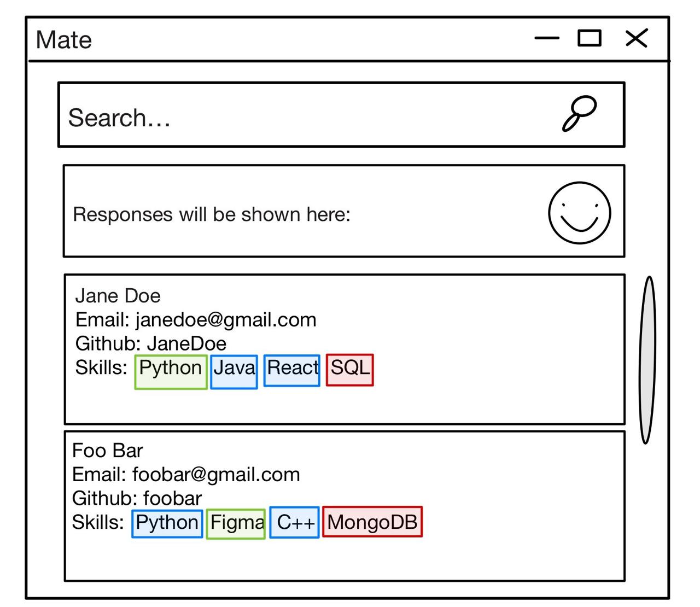Click the vertical scrollbar thumb
The width and height of the screenshot is (700, 607).
[x=647, y=359]
